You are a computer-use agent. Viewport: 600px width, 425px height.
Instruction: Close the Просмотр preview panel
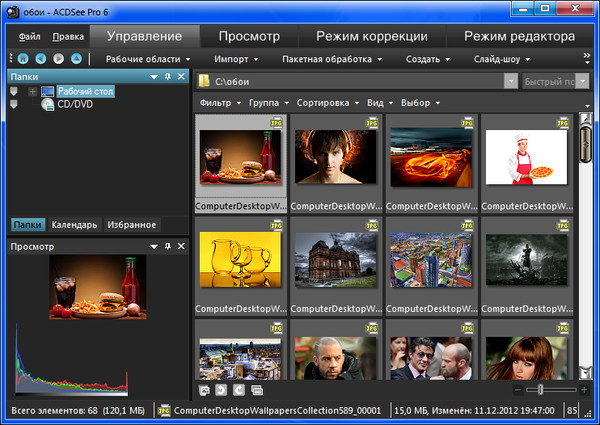(x=181, y=245)
